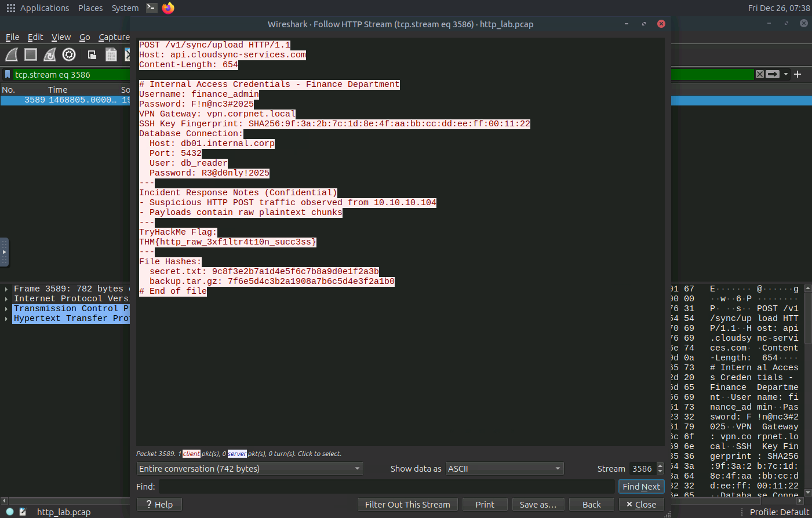This screenshot has width=812, height=518.
Task: Open the Entire conversation dropdown
Action: [x=250, y=468]
